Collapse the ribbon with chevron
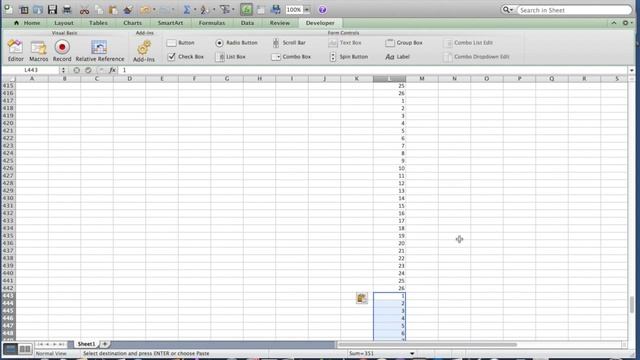Screen dimensions: 640x360 613,23
